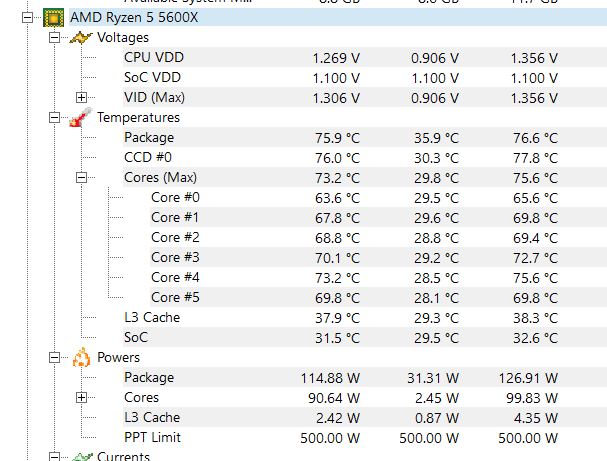
Task: Collapse the Cores (Max) temperature list
Action: [x=81, y=177]
